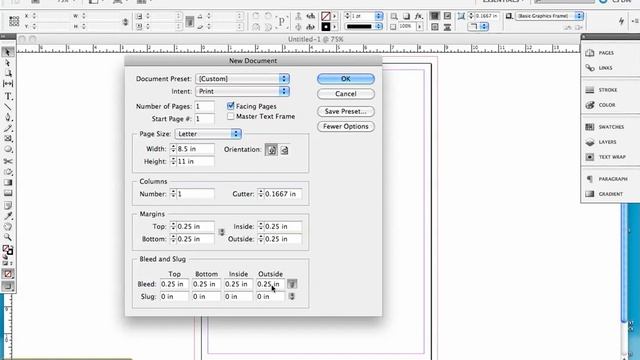Image resolution: width=640 pixels, height=360 pixels.
Task: Open the Links panel
Action: pos(599,68)
